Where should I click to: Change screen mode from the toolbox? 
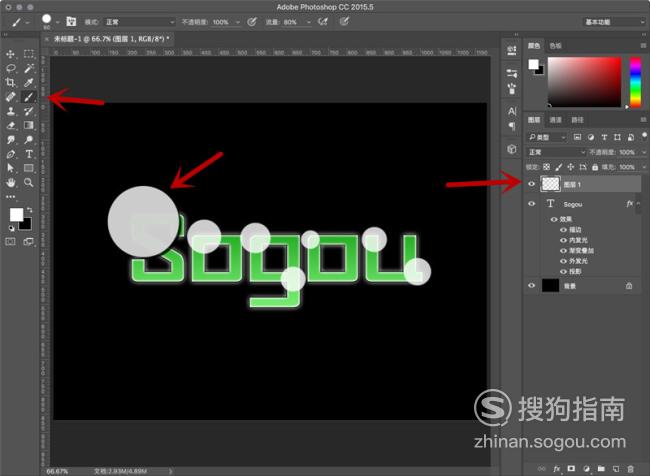29,241
